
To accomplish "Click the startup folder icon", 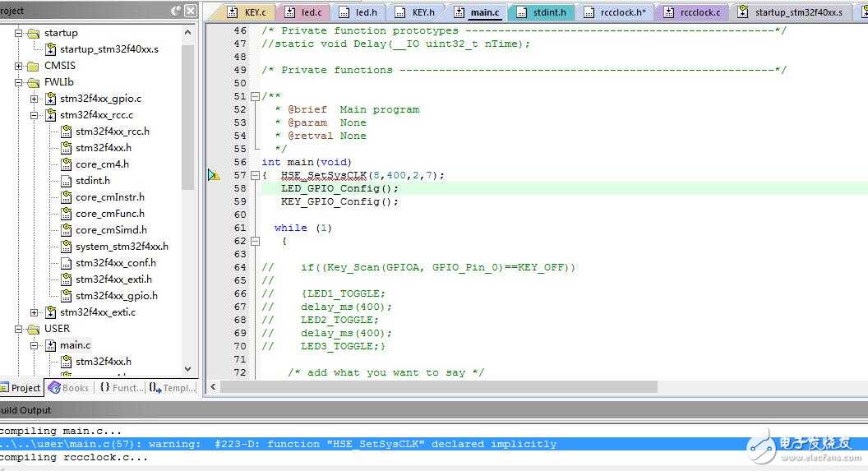I will tap(34, 33).
